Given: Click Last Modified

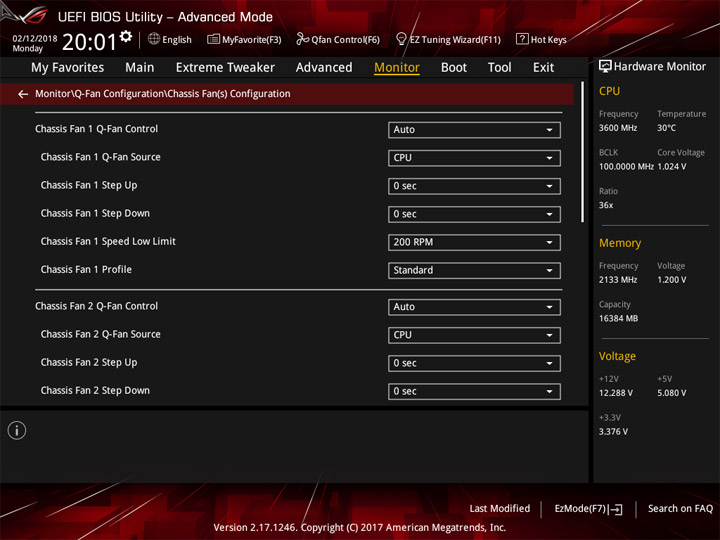Looking at the screenshot, I should click(x=499, y=509).
